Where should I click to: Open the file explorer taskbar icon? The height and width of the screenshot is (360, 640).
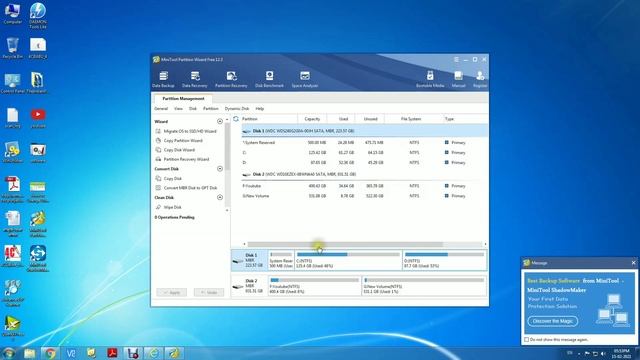(29, 353)
